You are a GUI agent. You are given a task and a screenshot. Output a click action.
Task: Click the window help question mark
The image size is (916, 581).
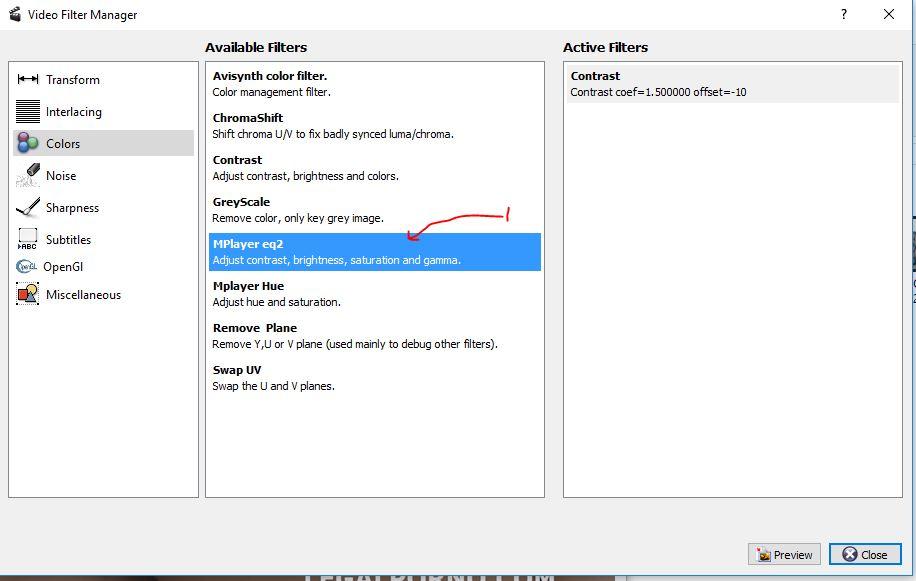844,15
